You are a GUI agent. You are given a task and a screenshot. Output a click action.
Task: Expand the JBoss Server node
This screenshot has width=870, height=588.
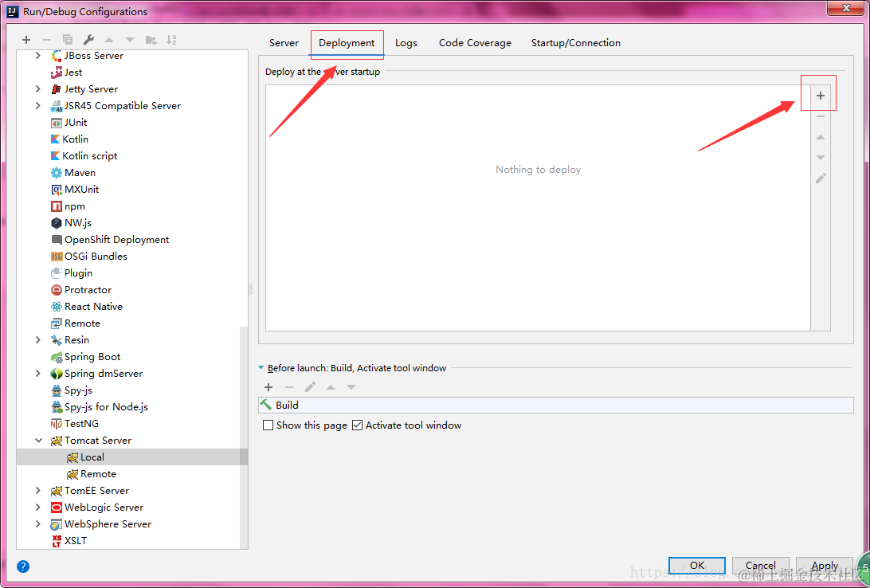pos(37,56)
